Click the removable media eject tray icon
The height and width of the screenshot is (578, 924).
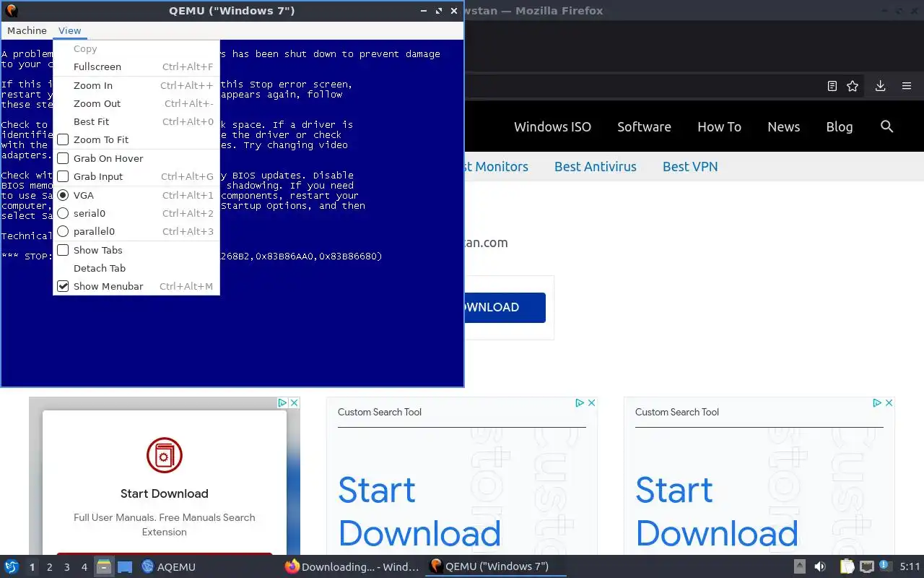800,566
